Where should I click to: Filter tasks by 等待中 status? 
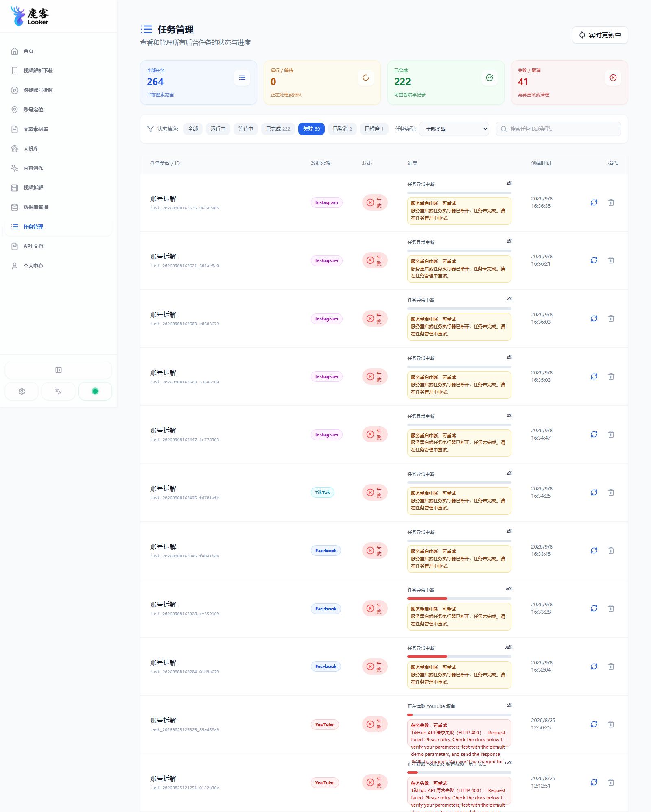point(246,129)
